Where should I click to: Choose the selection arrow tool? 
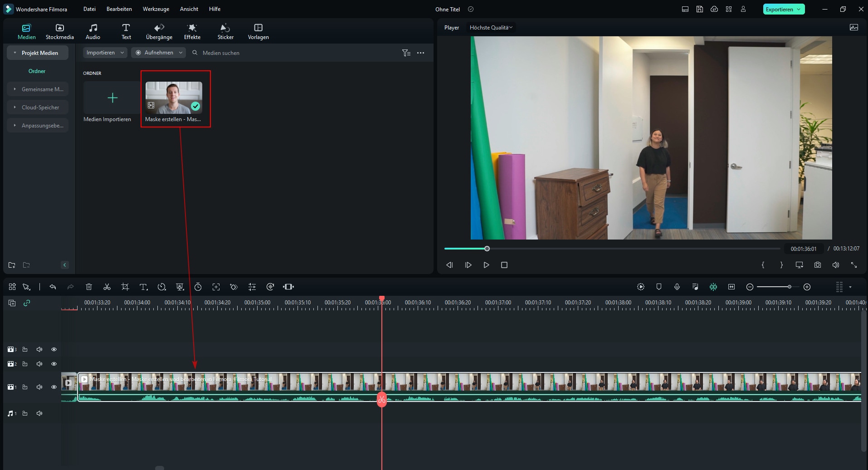click(27, 287)
